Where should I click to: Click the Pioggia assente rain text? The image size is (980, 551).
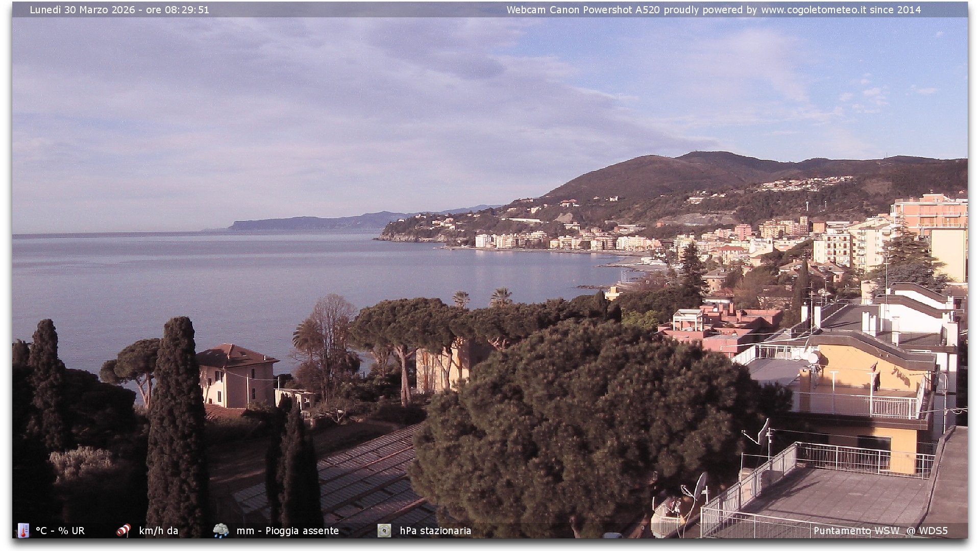pos(302,531)
